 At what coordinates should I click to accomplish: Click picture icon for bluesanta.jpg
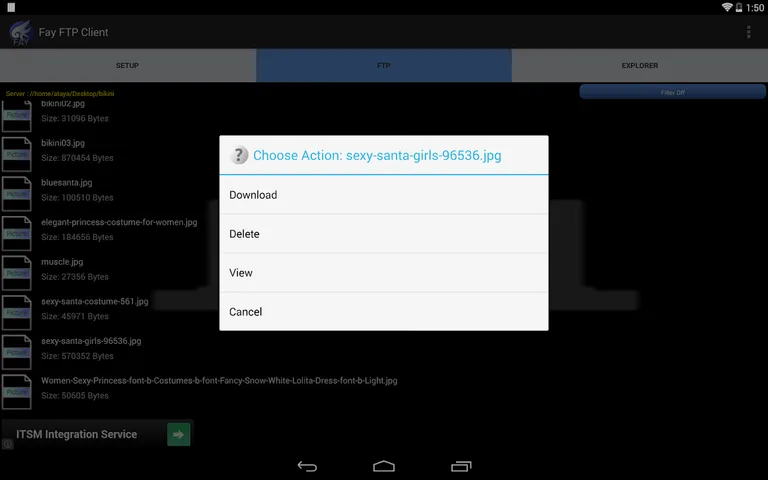[x=17, y=193]
